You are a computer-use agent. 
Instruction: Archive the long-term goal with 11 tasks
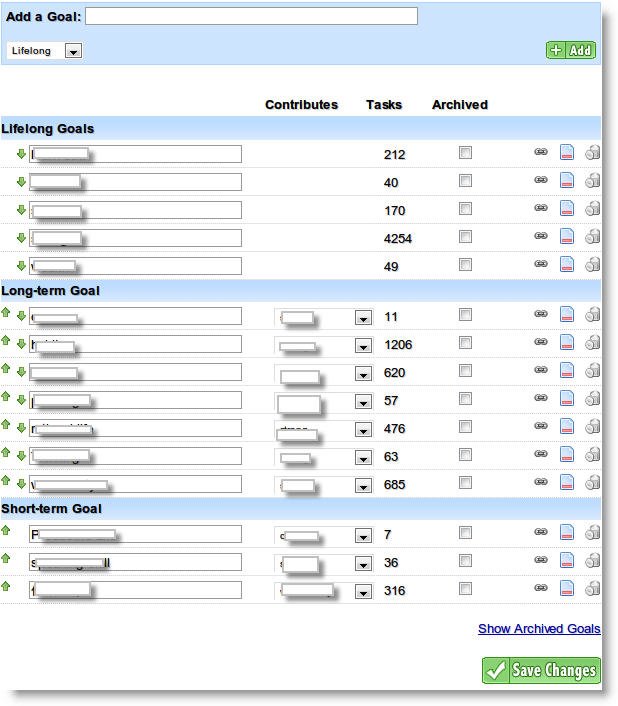465,314
